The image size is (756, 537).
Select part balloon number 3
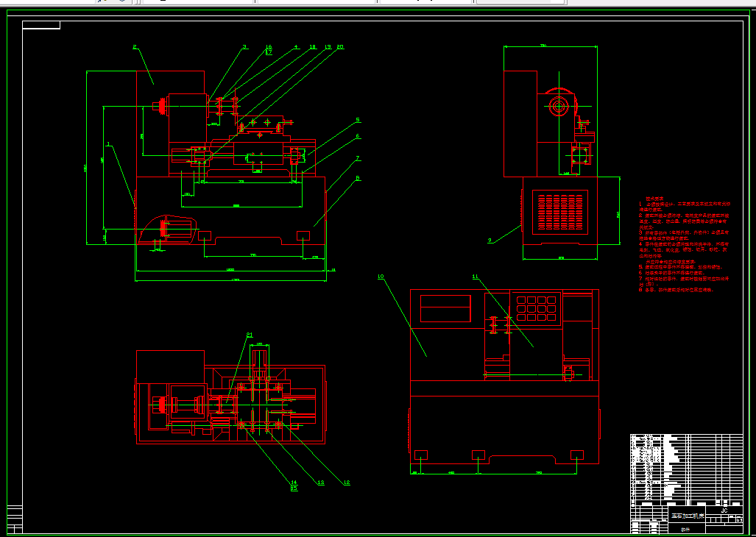pyautogui.click(x=245, y=47)
